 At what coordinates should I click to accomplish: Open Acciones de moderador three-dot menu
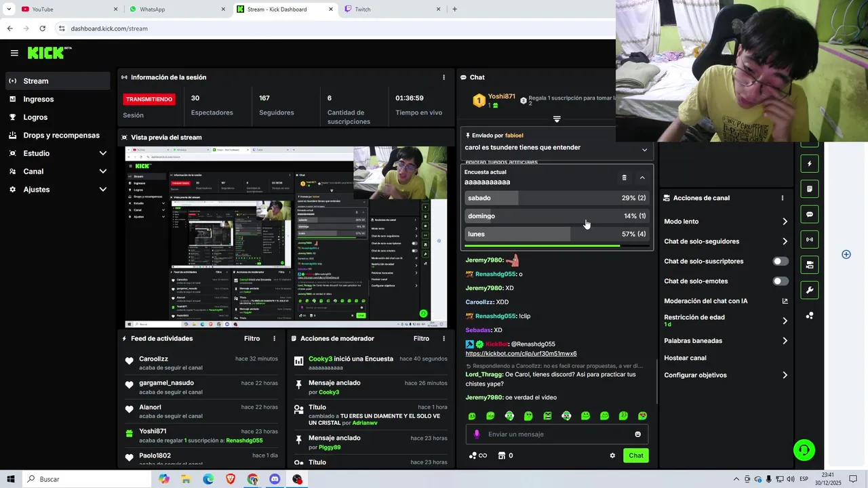pos(444,338)
